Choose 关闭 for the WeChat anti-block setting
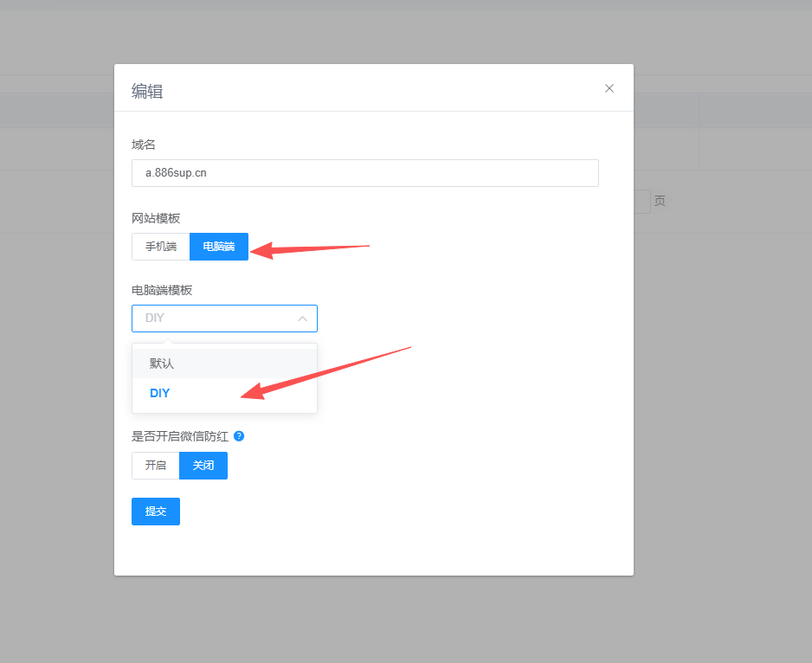This screenshot has height=663, width=812. click(x=203, y=466)
